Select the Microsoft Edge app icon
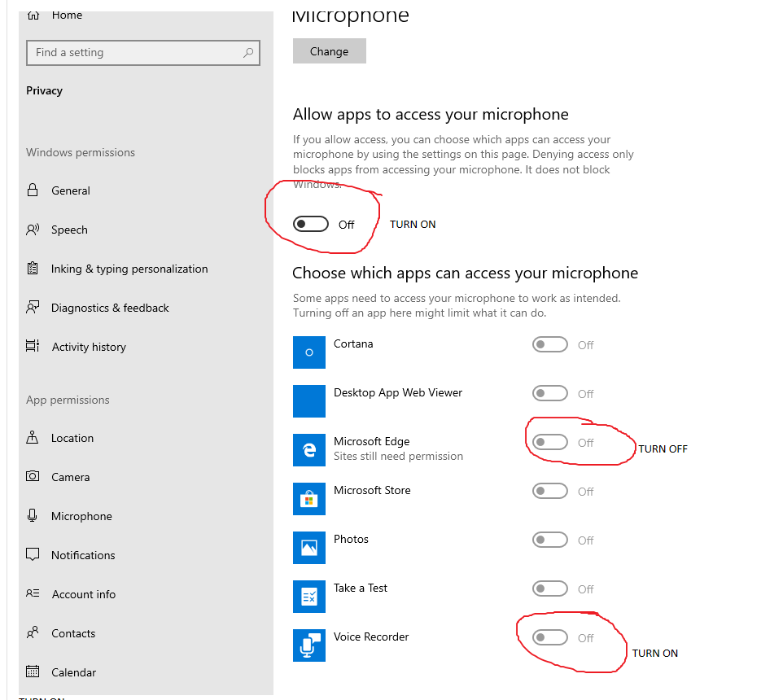Viewport: 783px width, 700px height. (x=309, y=450)
